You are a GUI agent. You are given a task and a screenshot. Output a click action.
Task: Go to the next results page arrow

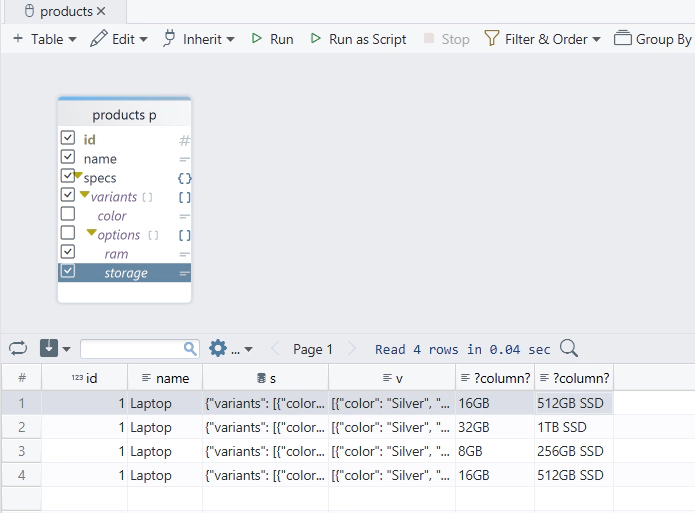351,349
